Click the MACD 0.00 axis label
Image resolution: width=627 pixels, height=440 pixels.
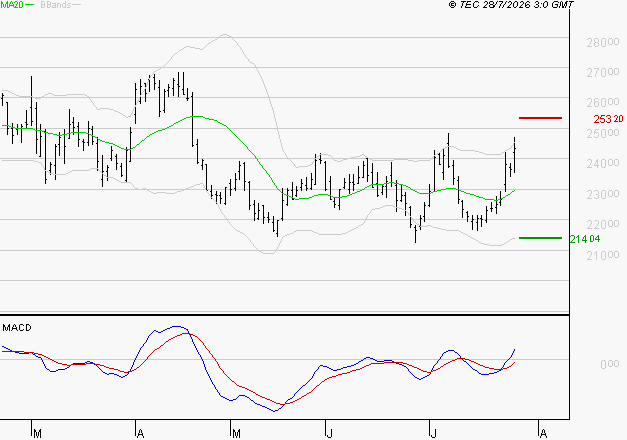(610, 364)
